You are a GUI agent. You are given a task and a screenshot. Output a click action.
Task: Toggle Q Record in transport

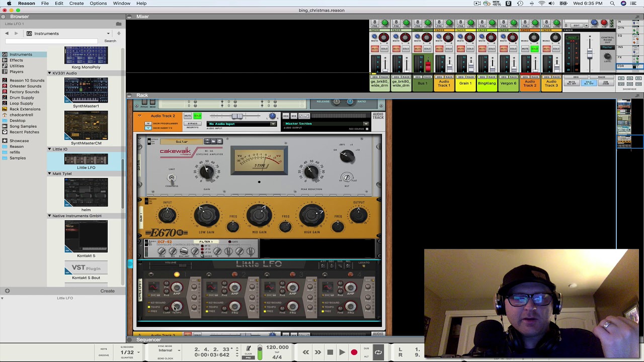pos(127,347)
